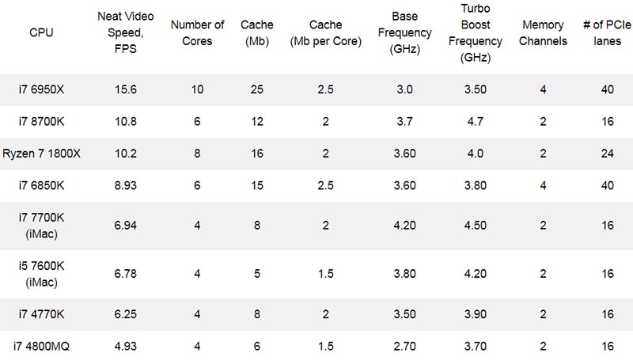The width and height of the screenshot is (633, 364).
Task: Click the i7 6850K CPU name
Action: click(x=41, y=185)
